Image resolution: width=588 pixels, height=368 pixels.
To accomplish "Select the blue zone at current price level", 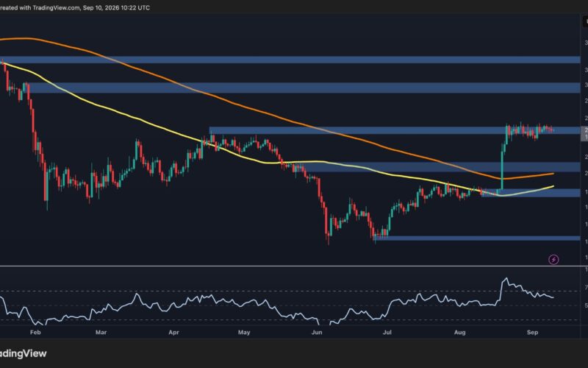I will click(x=395, y=130).
